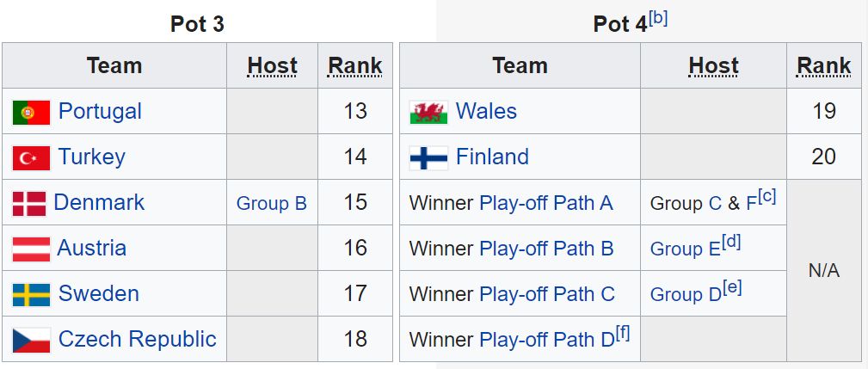The image size is (868, 369).
Task: Follow the Group B host link
Action: coord(271,204)
